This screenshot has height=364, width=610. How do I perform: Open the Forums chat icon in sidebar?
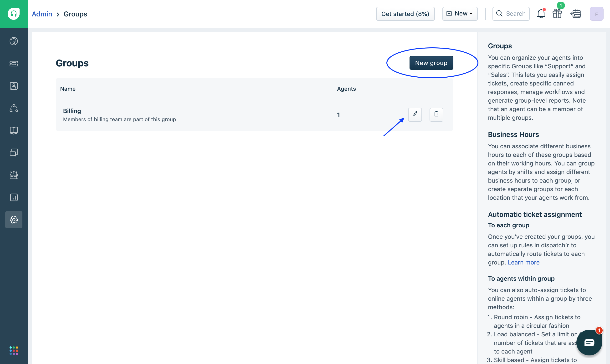14,153
